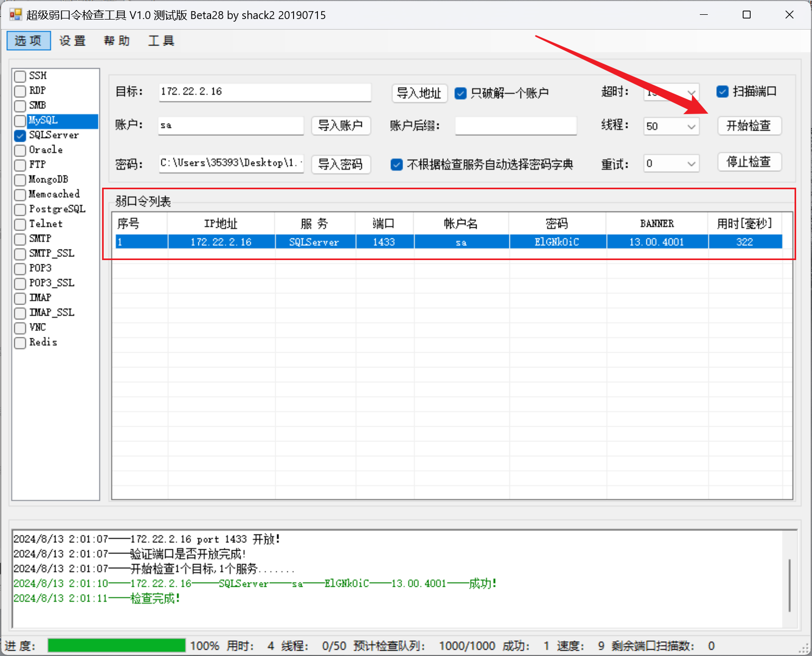This screenshot has height=656, width=812.
Task: Enable the Telnet checkbox
Action: coord(20,224)
